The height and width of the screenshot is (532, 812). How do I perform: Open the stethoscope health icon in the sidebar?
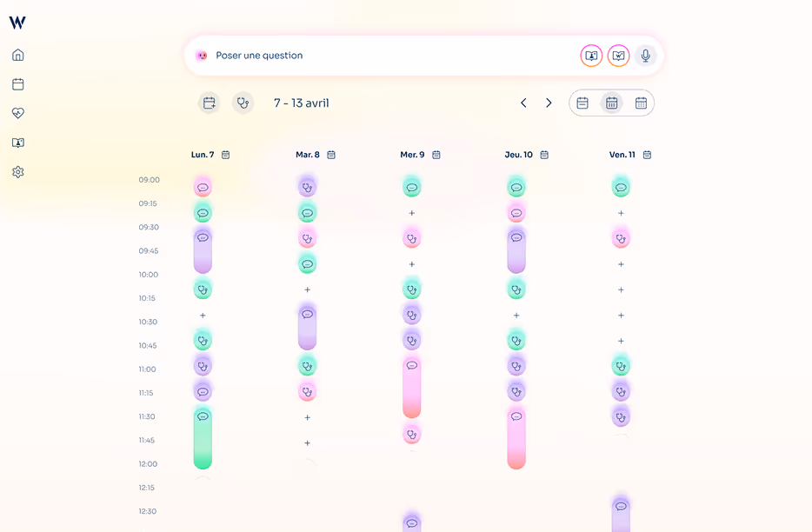coord(17,113)
